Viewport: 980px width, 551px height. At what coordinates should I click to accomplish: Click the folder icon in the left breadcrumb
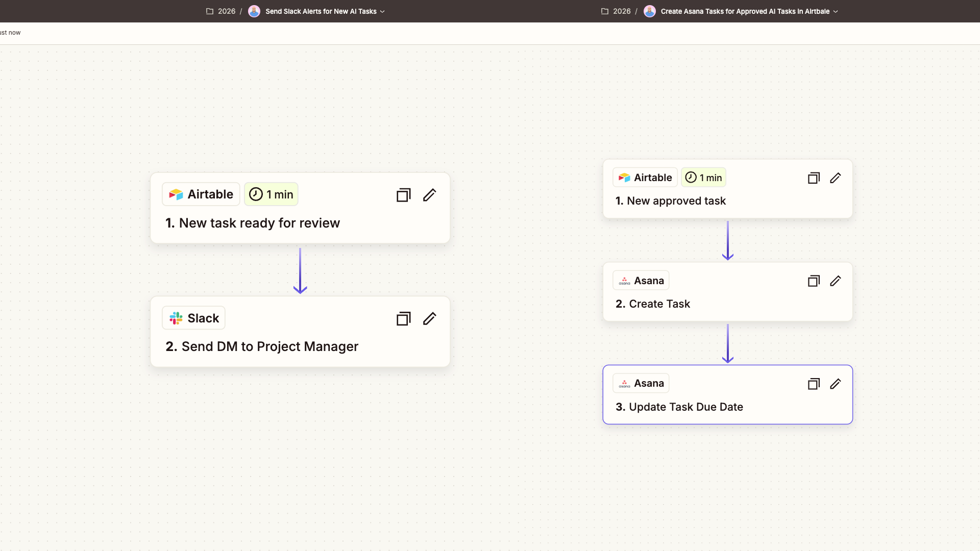209,11
